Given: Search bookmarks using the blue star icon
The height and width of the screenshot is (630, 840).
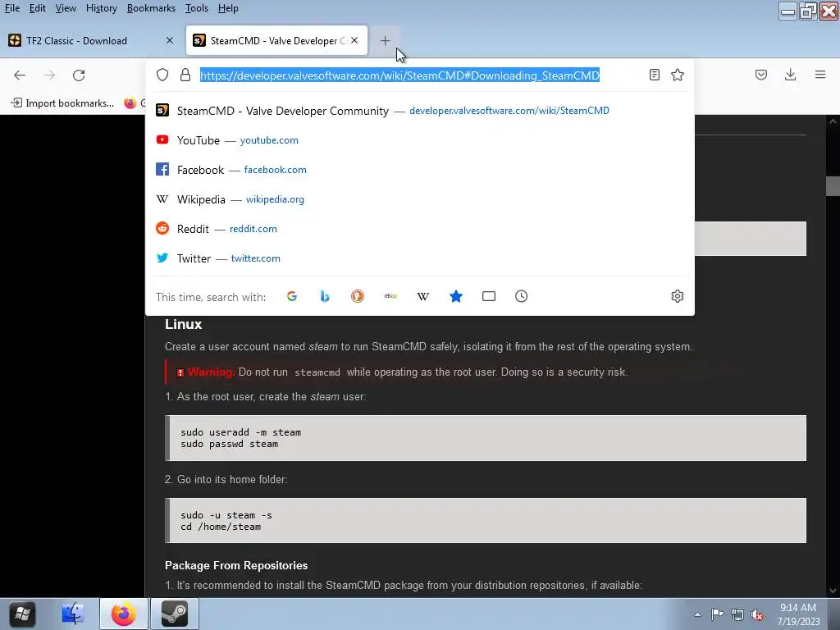Looking at the screenshot, I should (x=456, y=296).
